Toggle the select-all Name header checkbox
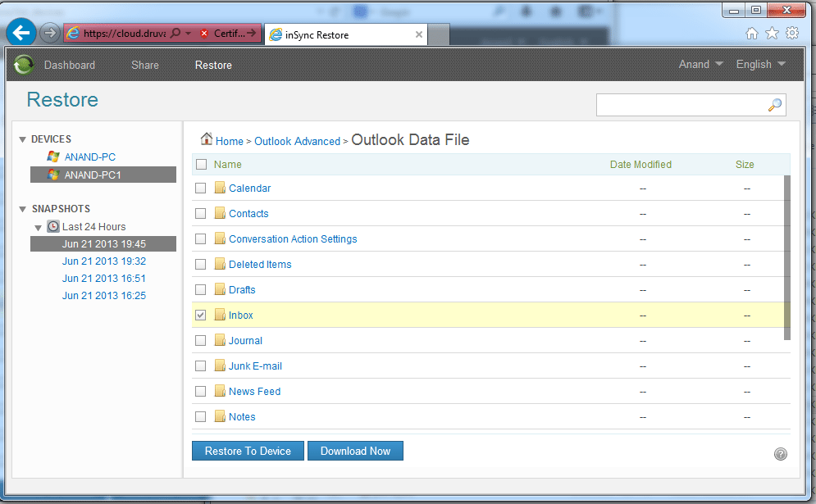816x504 pixels. (202, 165)
